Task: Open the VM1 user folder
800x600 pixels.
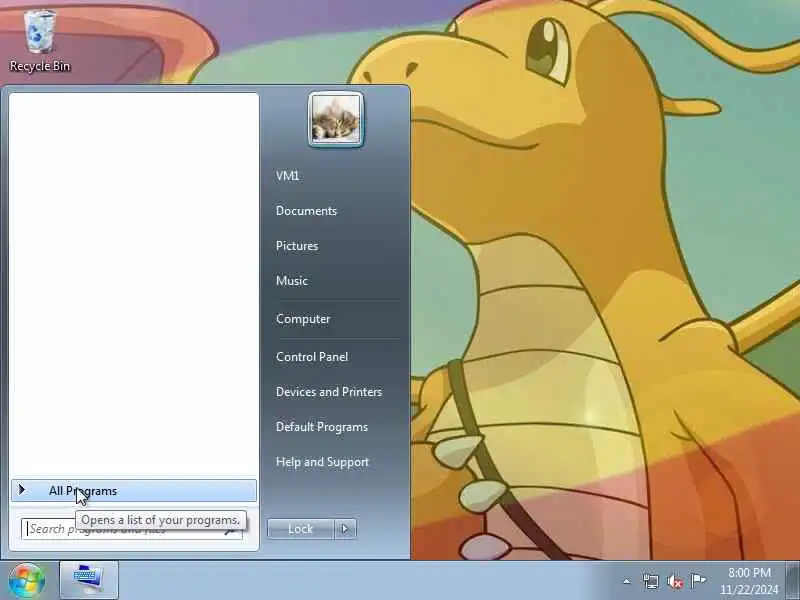Action: [287, 176]
